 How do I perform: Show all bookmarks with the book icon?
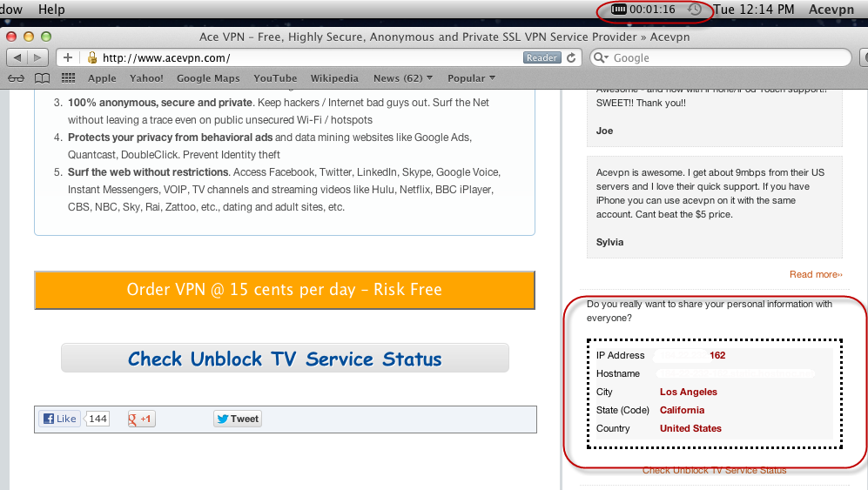[42, 78]
